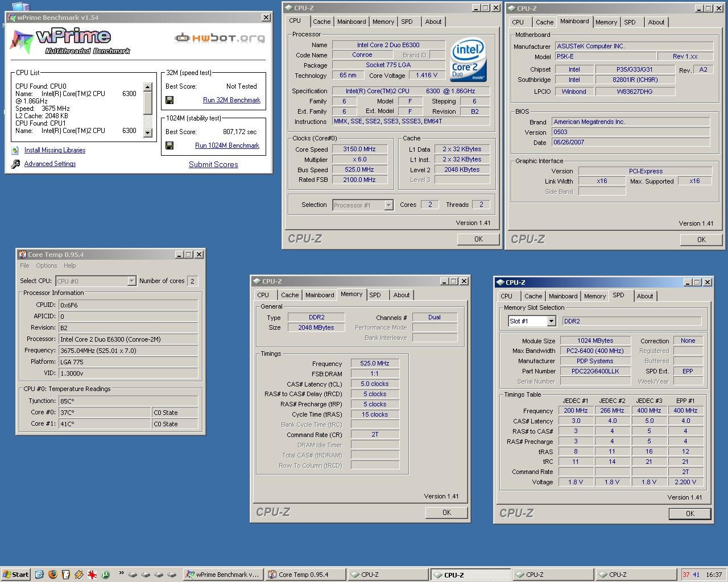Open the Slot #1 memory slot dropdown

(x=551, y=321)
